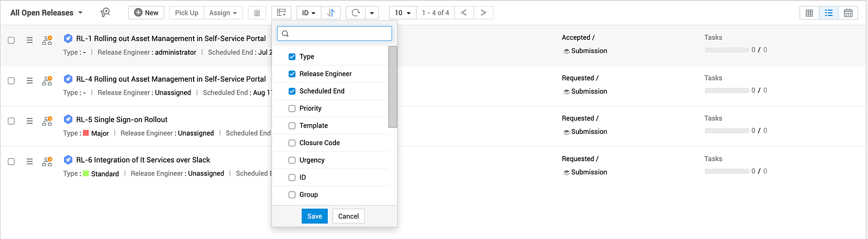Save the column selection
This screenshot has height=239, width=868.
point(314,216)
